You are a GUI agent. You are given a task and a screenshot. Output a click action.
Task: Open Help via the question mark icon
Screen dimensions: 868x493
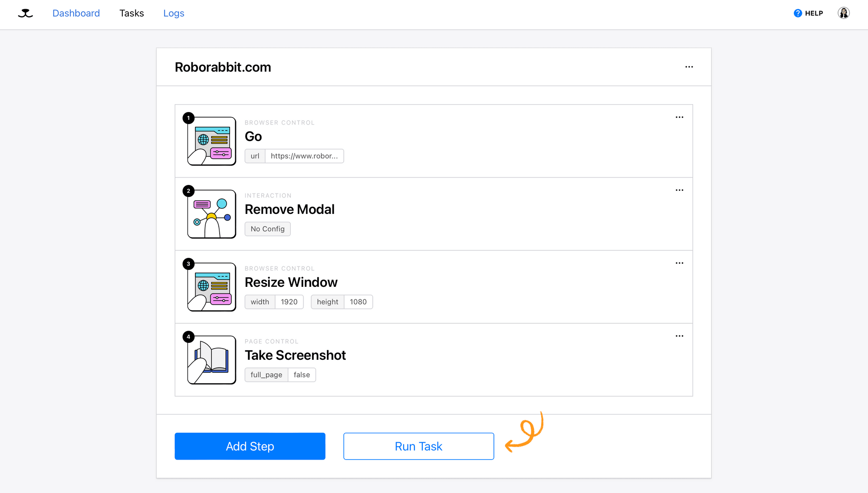798,13
